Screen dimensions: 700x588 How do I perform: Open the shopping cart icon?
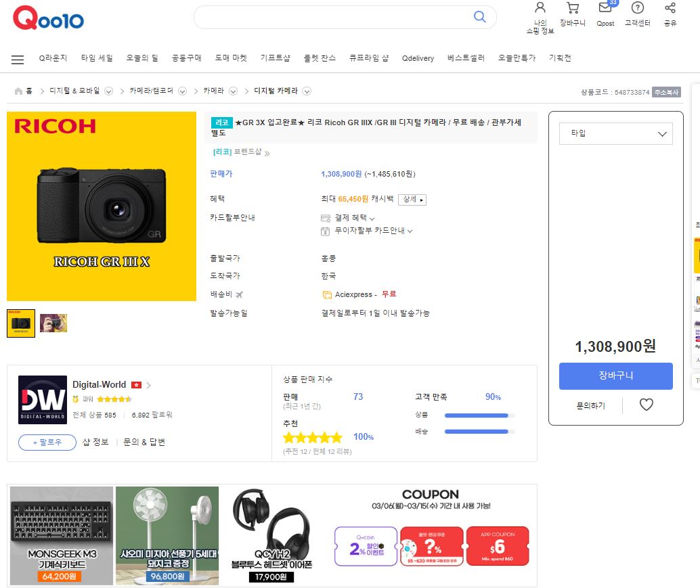point(573,7)
